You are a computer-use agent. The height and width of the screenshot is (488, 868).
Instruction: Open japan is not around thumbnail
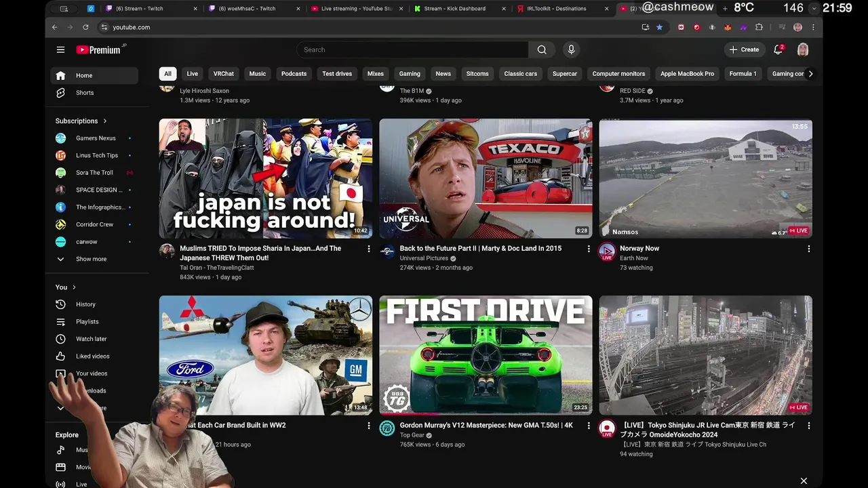coord(266,178)
